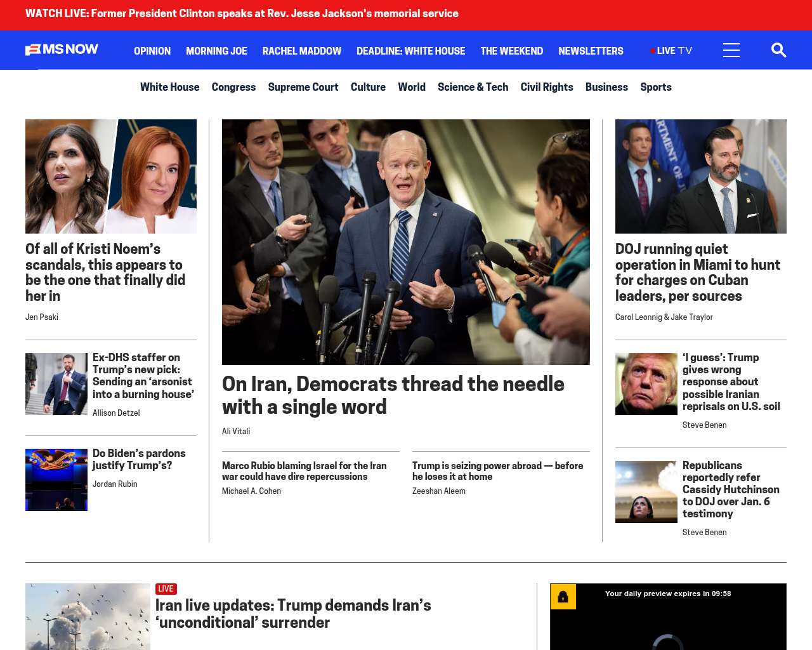Read Iran live updates headline
Viewport: 812px width, 650px height.
(x=293, y=614)
